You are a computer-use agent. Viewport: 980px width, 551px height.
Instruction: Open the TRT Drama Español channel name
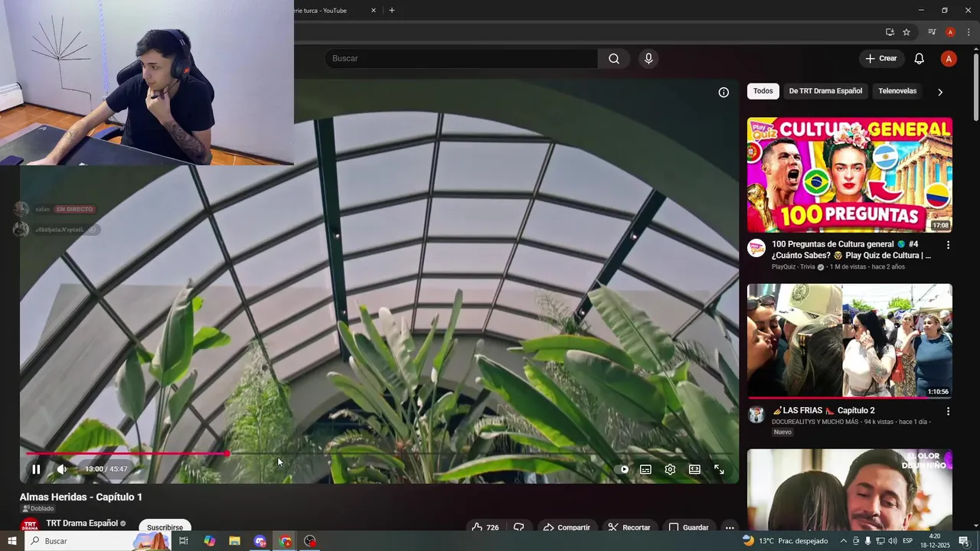82,523
